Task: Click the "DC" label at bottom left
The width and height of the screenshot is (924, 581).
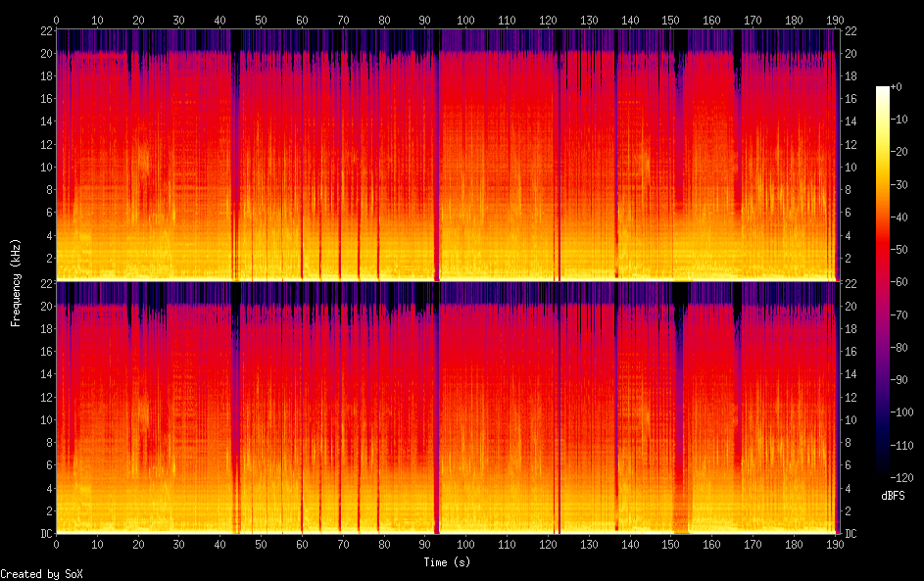Action: pos(46,534)
